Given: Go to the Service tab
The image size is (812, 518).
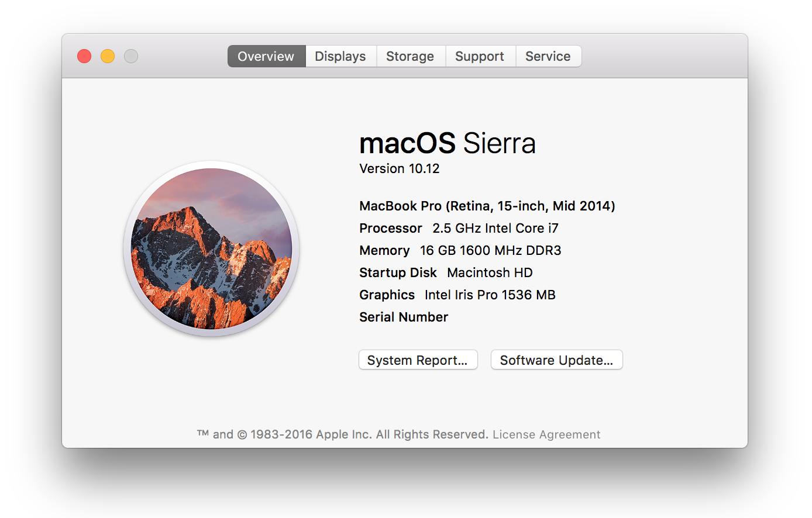Looking at the screenshot, I should tap(548, 56).
